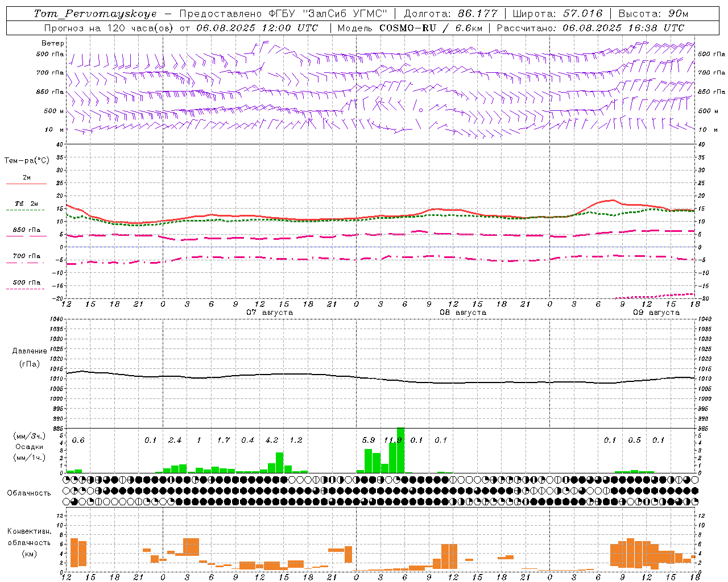Click the 1.2 precipitation value

296,440
